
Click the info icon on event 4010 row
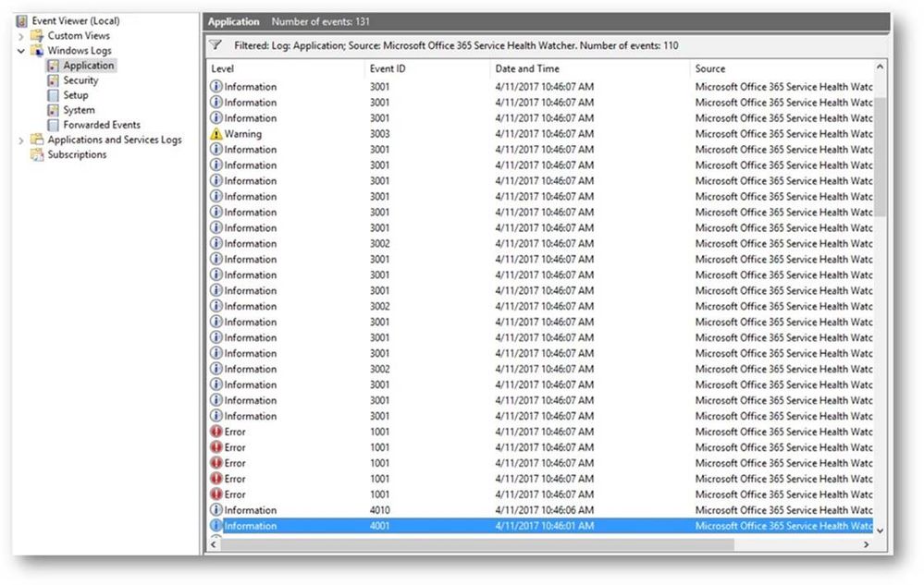point(216,509)
